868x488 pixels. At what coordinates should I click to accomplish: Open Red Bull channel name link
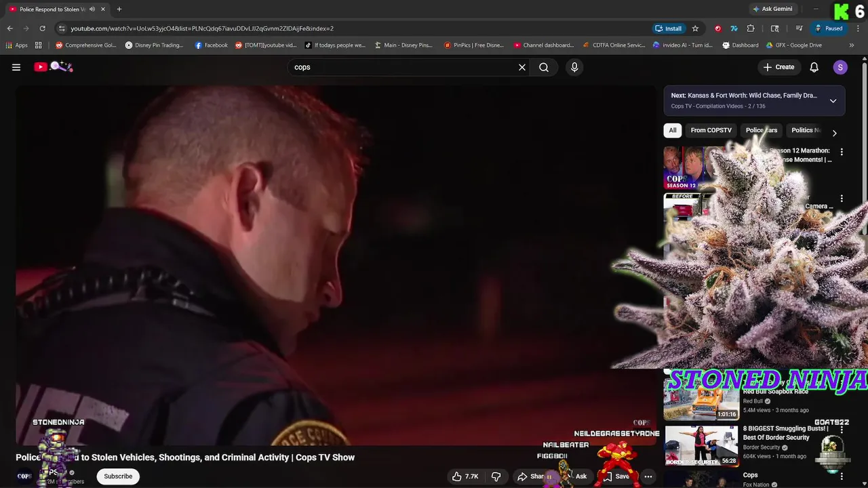753,401
